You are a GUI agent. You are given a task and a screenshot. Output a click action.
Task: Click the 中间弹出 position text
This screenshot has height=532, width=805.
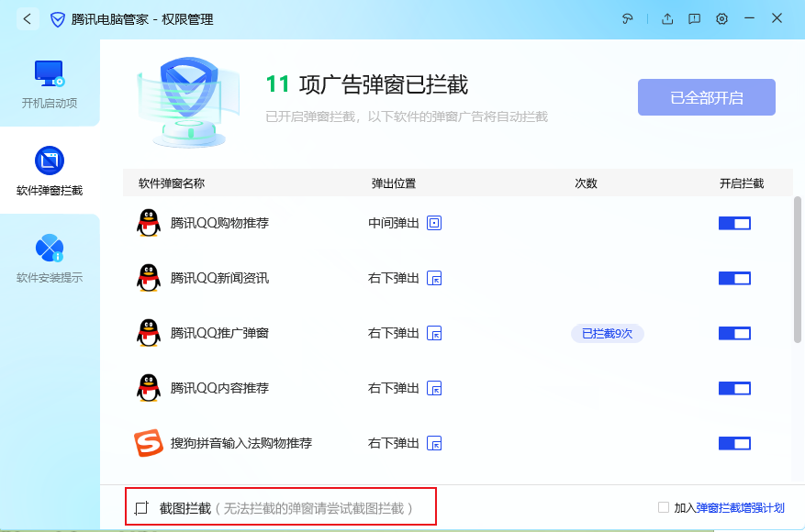394,223
